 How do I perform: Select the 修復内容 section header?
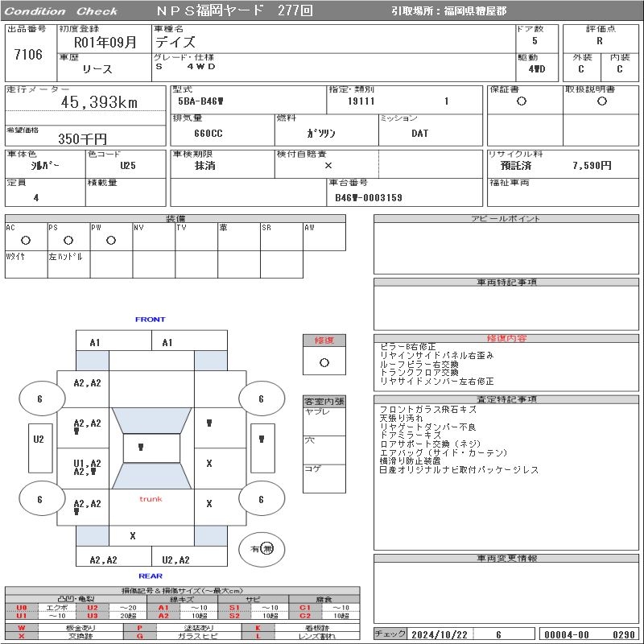tap(506, 339)
